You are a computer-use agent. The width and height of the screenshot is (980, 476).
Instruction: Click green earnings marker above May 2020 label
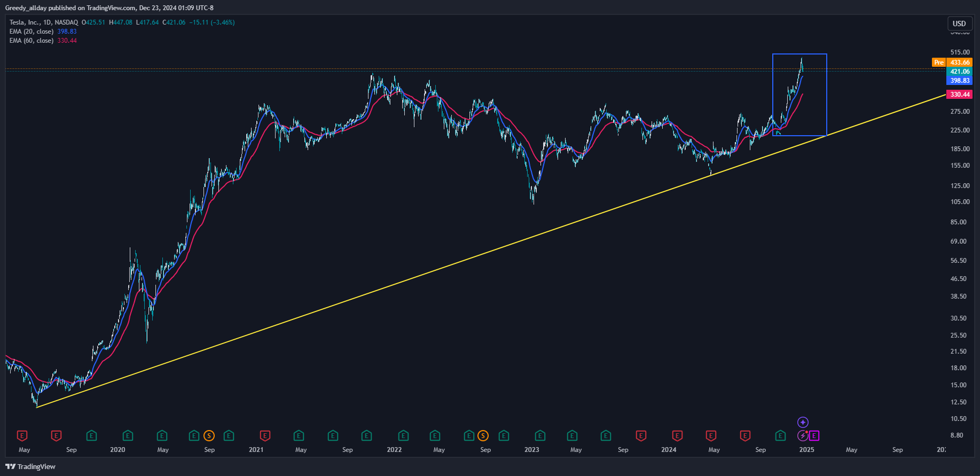click(162, 436)
